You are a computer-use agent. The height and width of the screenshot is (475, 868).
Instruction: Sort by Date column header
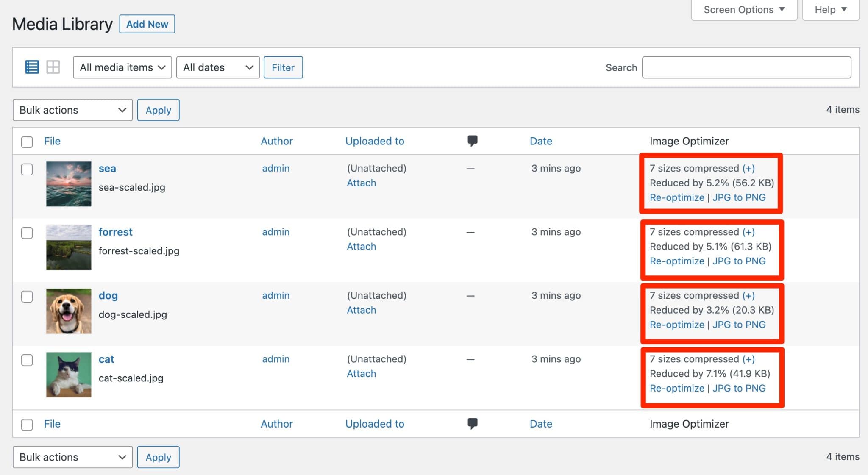(x=541, y=141)
